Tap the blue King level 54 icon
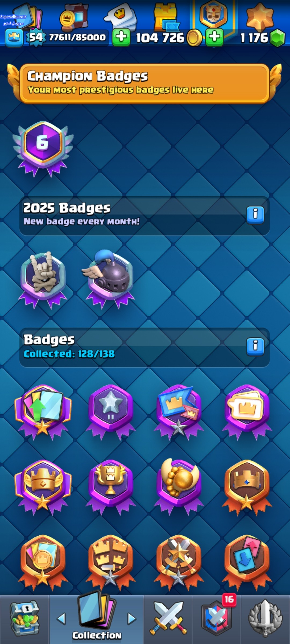 point(14,38)
